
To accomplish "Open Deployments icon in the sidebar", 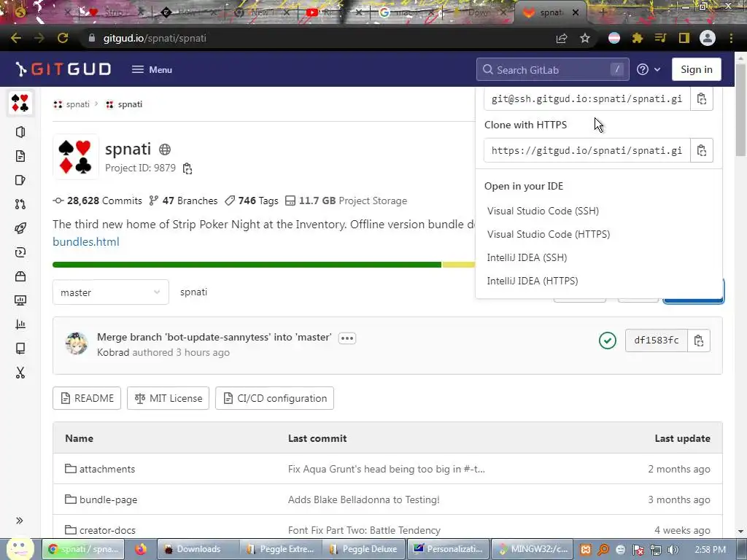I will (20, 252).
